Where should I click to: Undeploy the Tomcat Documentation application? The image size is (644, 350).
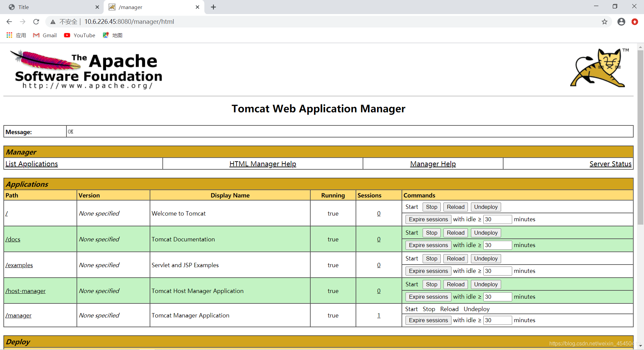click(486, 233)
